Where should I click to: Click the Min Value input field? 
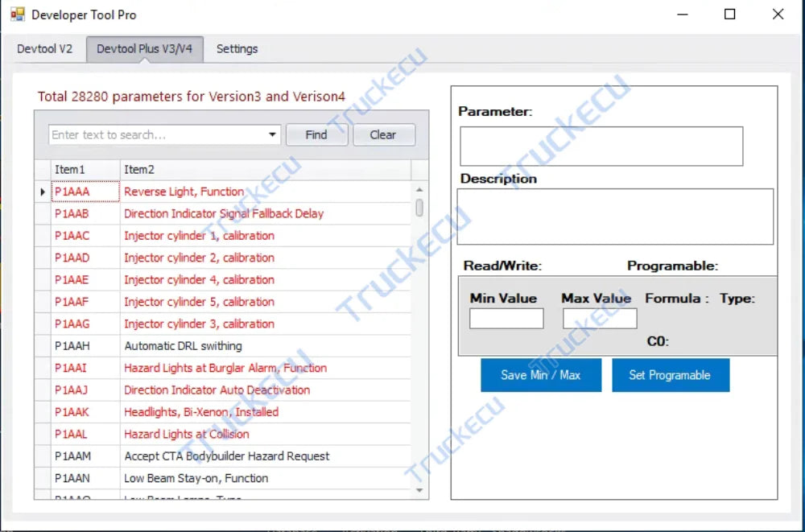click(506, 318)
